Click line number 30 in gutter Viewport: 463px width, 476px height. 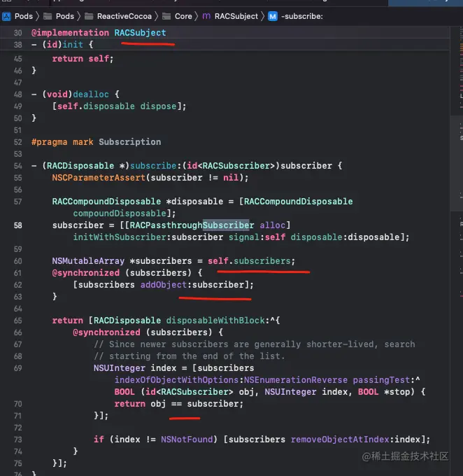[x=18, y=33]
